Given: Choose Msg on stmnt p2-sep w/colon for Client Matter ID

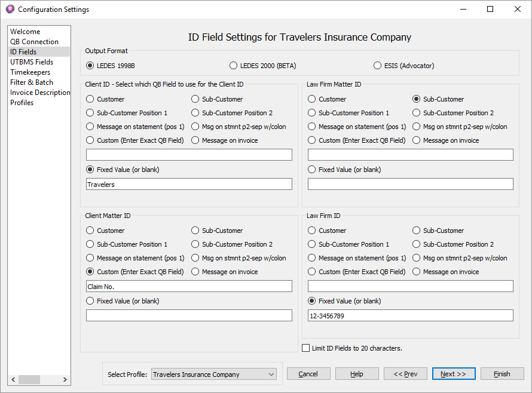Looking at the screenshot, I should (239, 258).
